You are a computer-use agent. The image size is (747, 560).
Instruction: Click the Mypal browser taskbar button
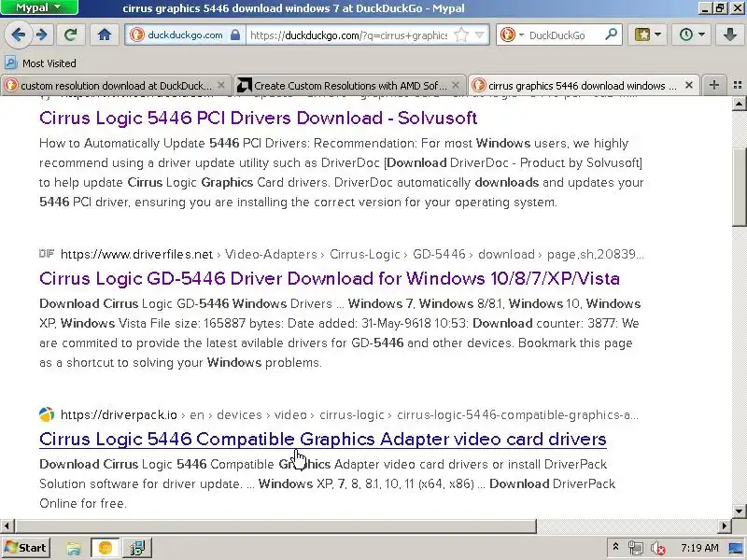tap(105, 548)
